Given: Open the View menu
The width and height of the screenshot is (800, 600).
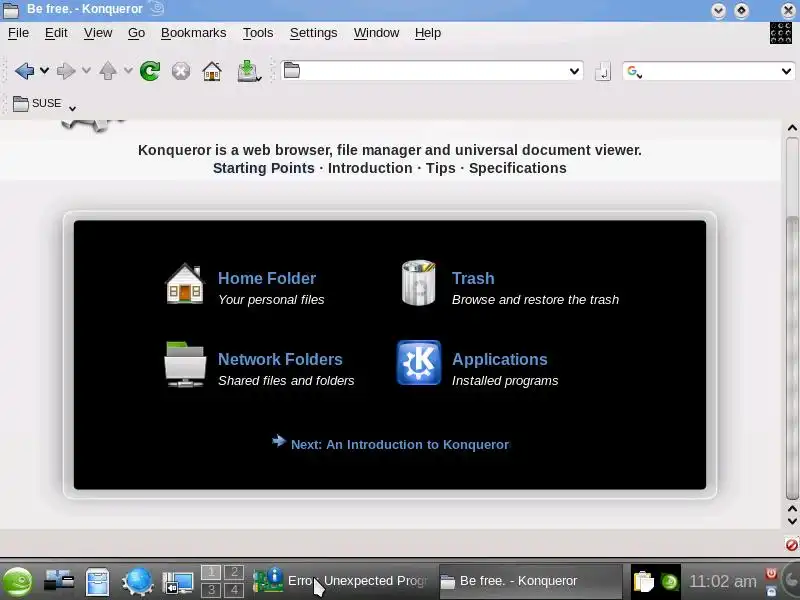Looking at the screenshot, I should [98, 33].
